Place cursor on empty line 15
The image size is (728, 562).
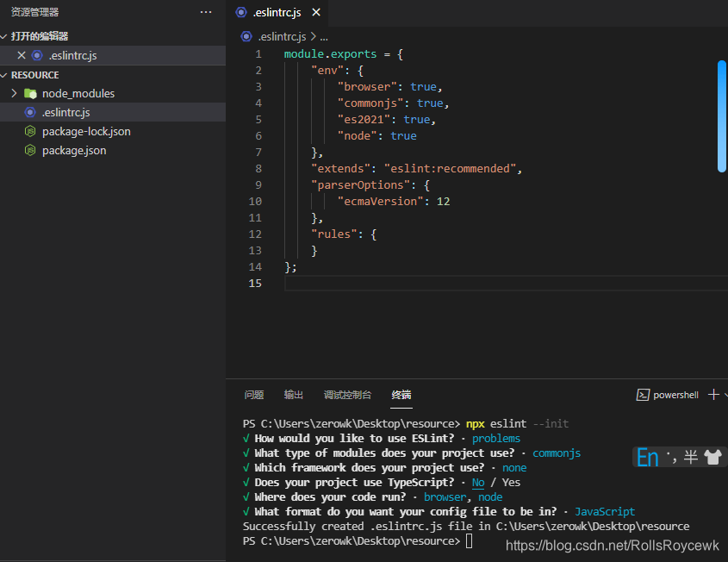click(x=506, y=284)
